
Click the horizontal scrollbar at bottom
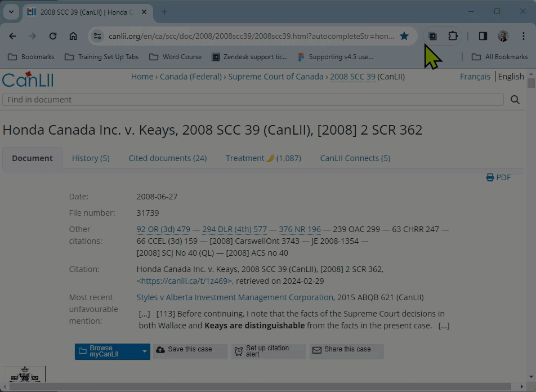coord(260,386)
